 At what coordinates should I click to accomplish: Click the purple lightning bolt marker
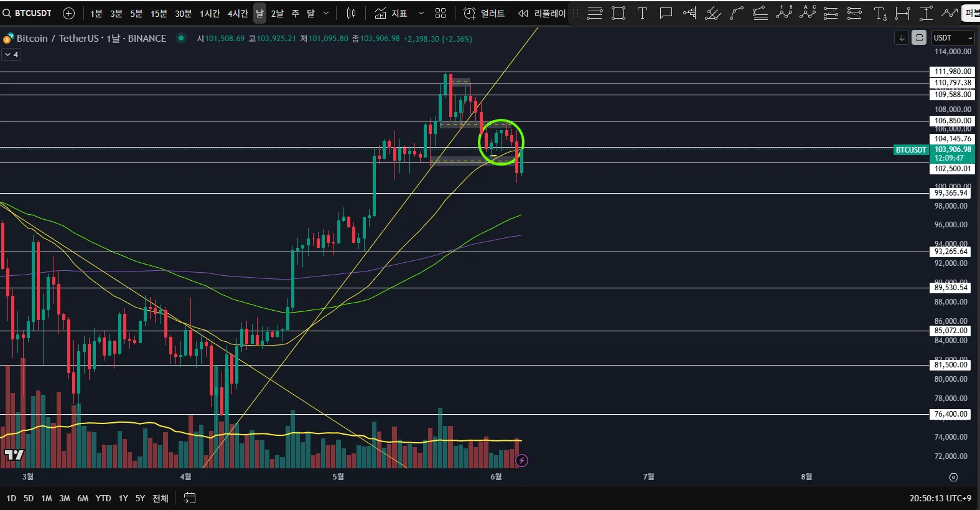pos(522,460)
